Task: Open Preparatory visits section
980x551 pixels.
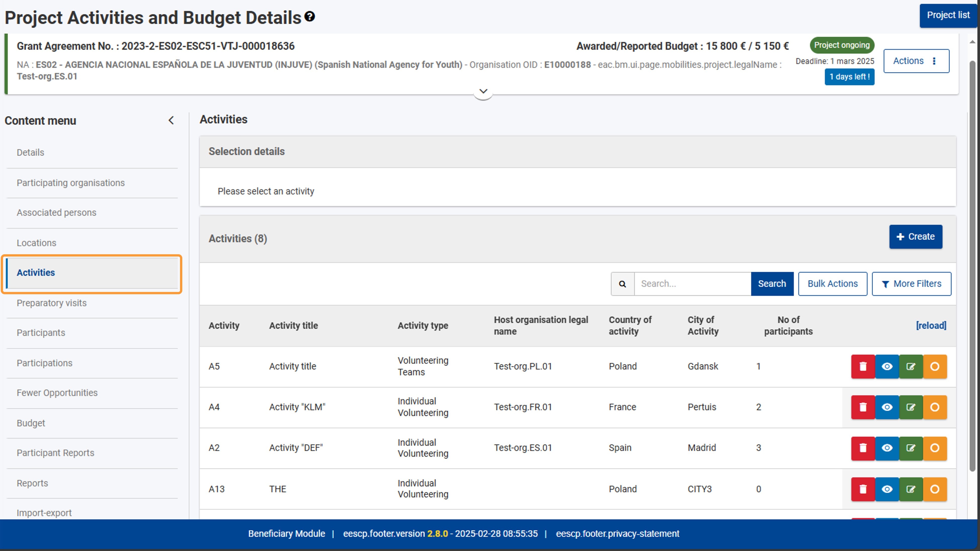Action: point(92,303)
